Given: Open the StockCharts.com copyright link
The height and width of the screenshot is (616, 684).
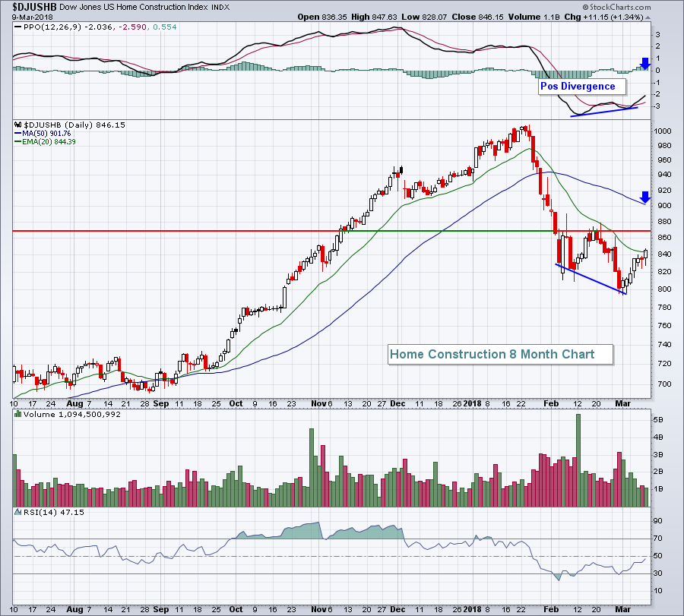Looking at the screenshot, I should [616, 7].
